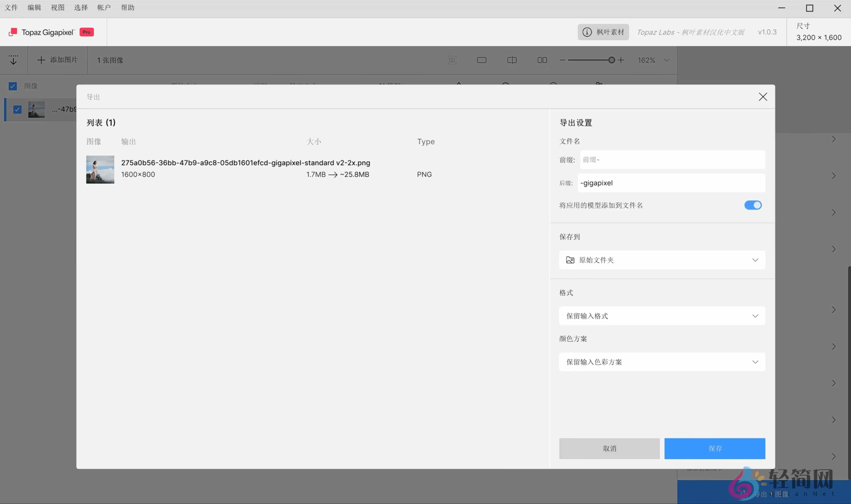
Task: Open the 文件 menu
Action: pyautogui.click(x=11, y=7)
